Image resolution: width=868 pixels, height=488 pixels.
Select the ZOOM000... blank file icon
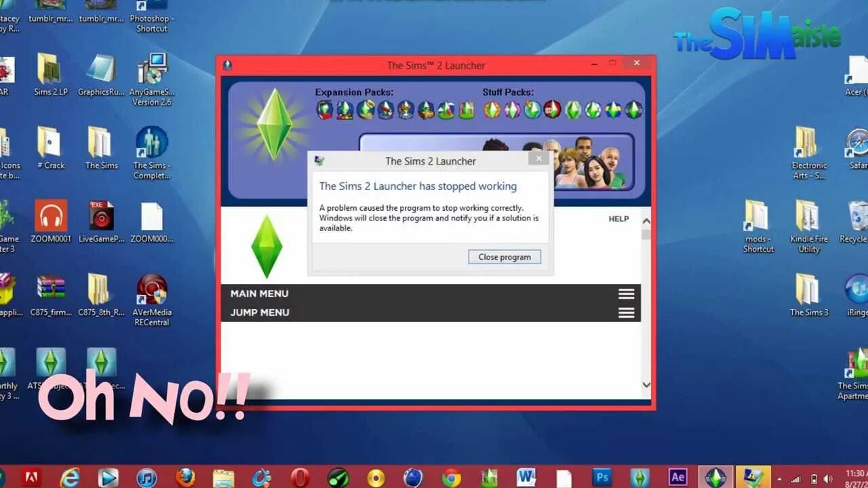152,222
